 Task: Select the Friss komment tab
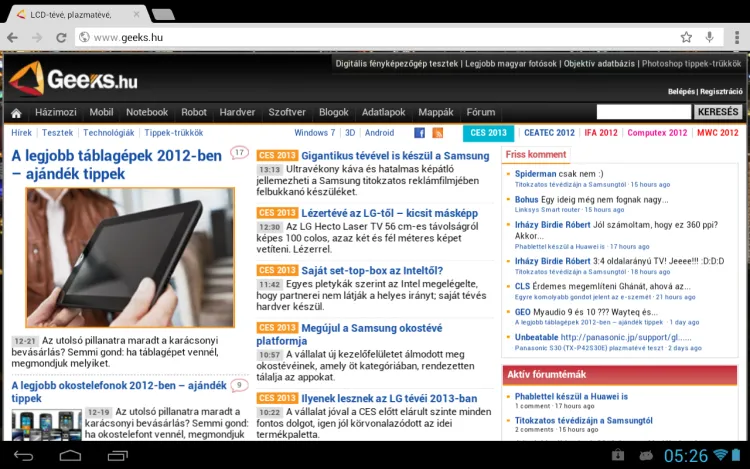(x=536, y=154)
